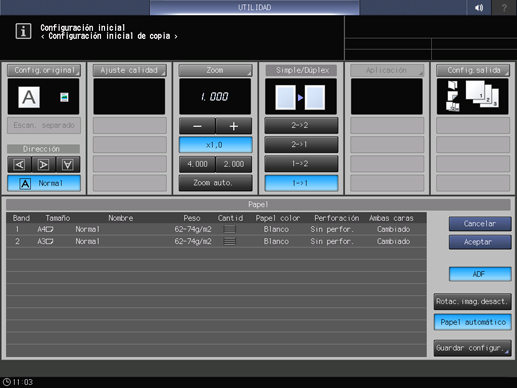Select right-rotated original direction icon
Viewport: 517px width, 388px height.
[43, 164]
